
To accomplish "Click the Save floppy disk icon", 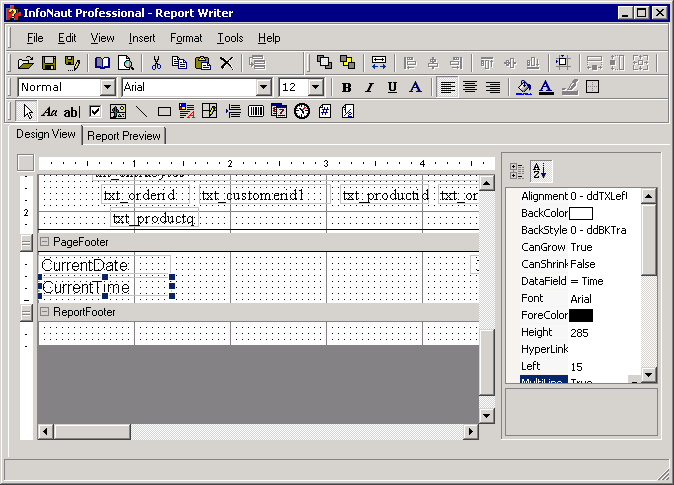I will (49, 63).
